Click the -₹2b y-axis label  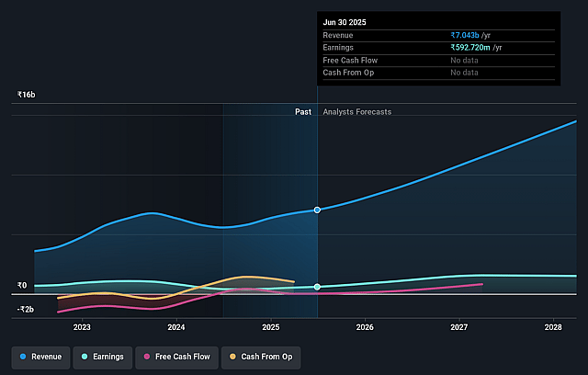tap(25, 310)
